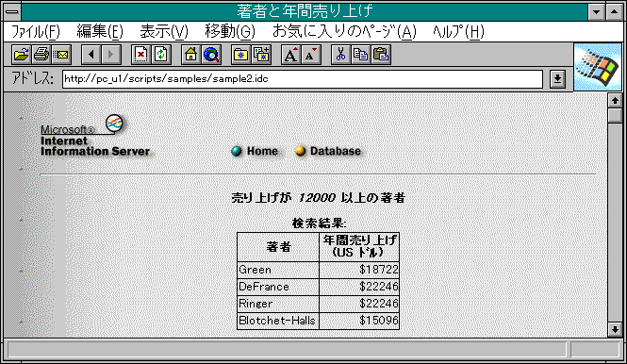Click the Open file folder icon
Viewport: 627px width, 364px height.
21,55
